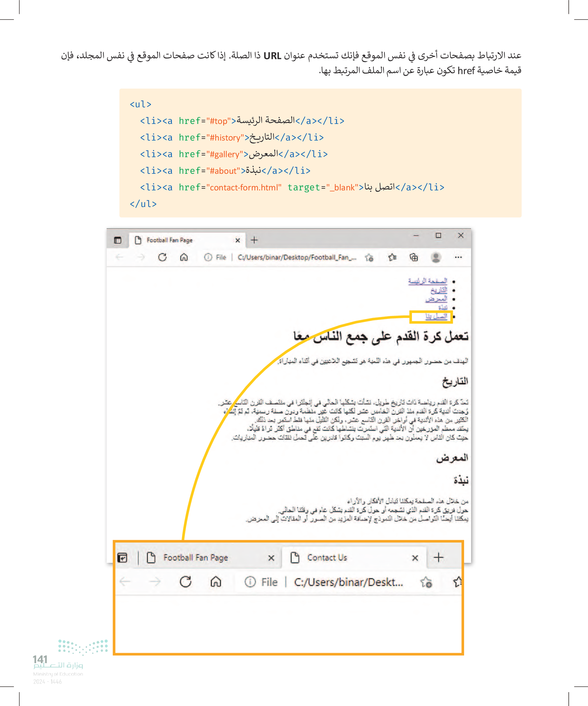Screen dimensions: 588x706
Task: Click the المعرض navigation link
Action: [x=436, y=299]
